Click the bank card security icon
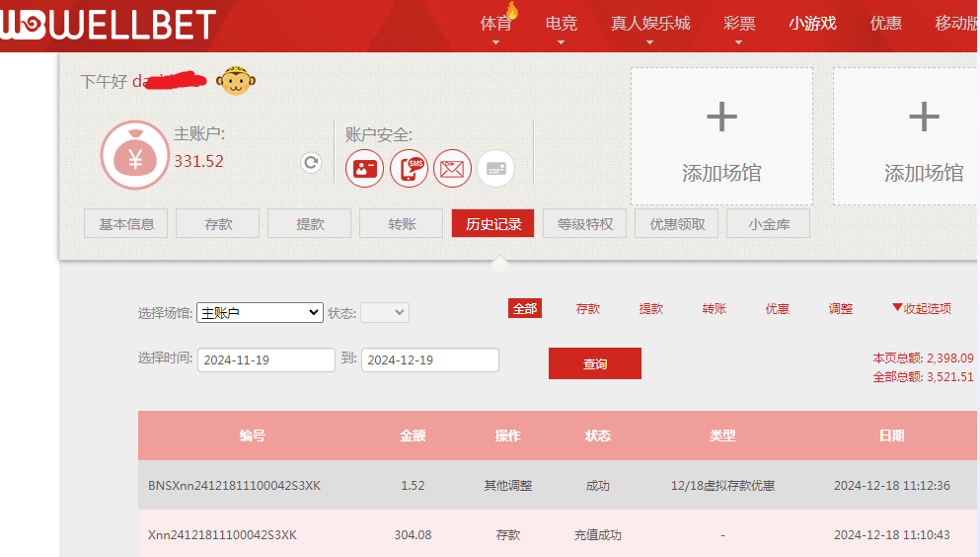The height and width of the screenshot is (557, 980). 495,169
